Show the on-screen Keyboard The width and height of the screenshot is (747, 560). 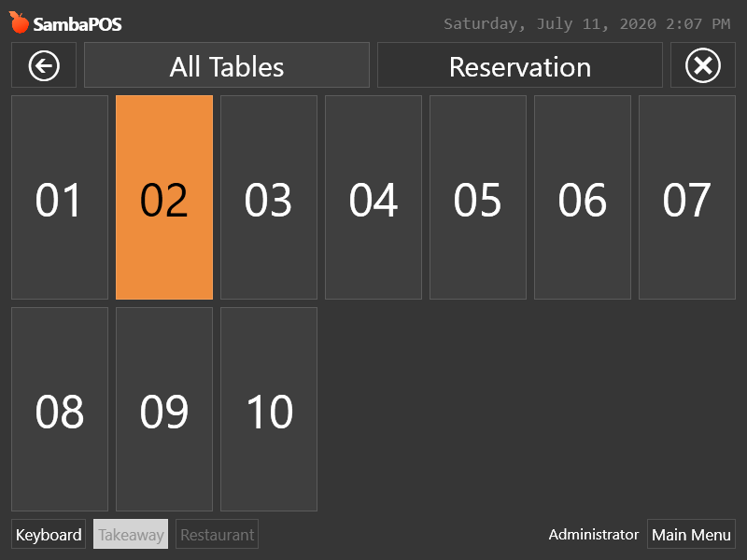point(49,534)
